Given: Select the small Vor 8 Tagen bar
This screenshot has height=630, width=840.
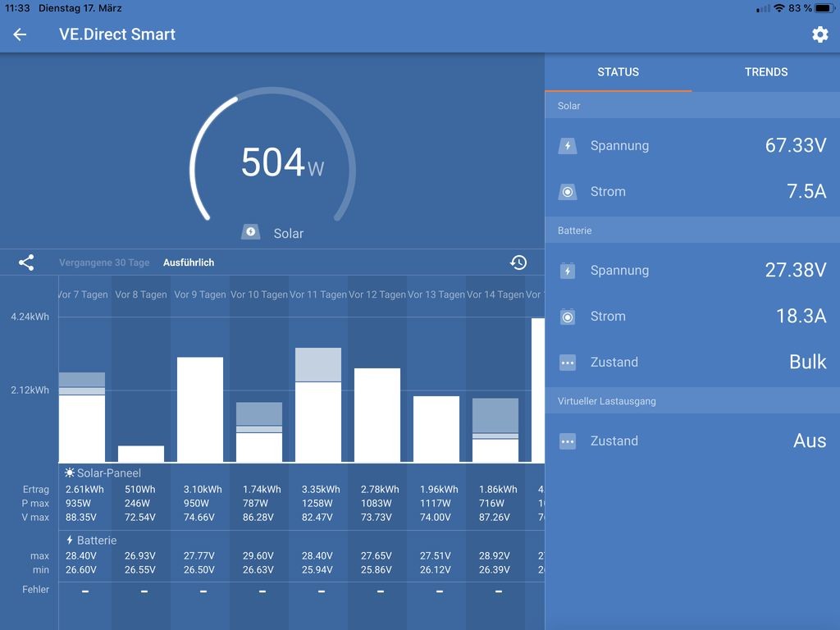Looking at the screenshot, I should click(x=141, y=454).
